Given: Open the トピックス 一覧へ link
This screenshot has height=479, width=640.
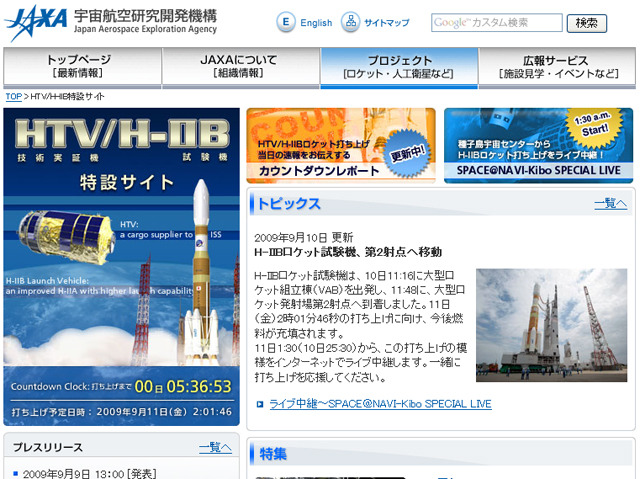Looking at the screenshot, I should tap(610, 203).
